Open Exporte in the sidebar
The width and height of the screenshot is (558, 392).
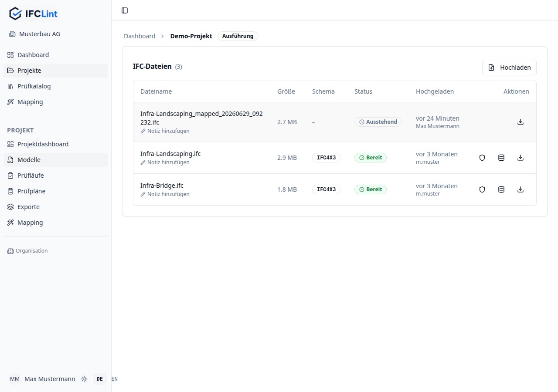click(x=55, y=207)
